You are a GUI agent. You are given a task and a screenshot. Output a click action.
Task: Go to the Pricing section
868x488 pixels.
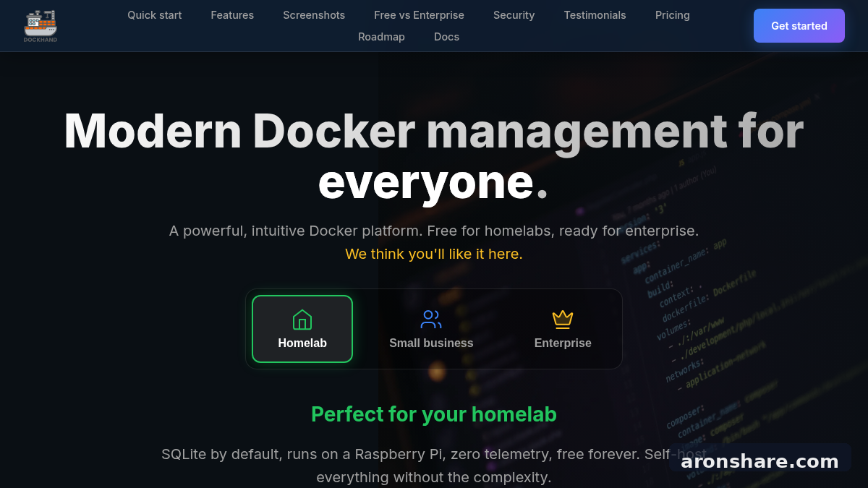(x=673, y=15)
